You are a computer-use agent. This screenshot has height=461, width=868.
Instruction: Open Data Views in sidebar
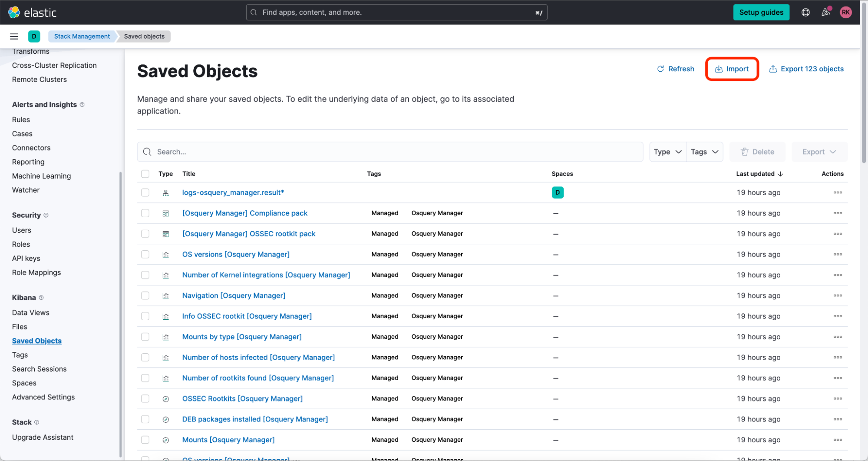pos(30,313)
